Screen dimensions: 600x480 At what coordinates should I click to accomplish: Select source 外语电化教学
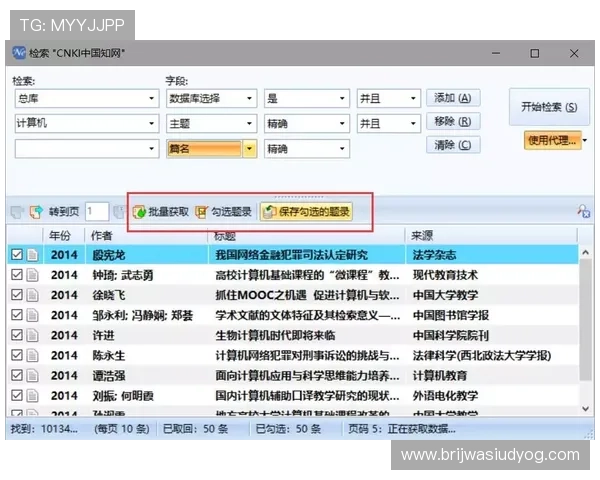[x=445, y=395]
